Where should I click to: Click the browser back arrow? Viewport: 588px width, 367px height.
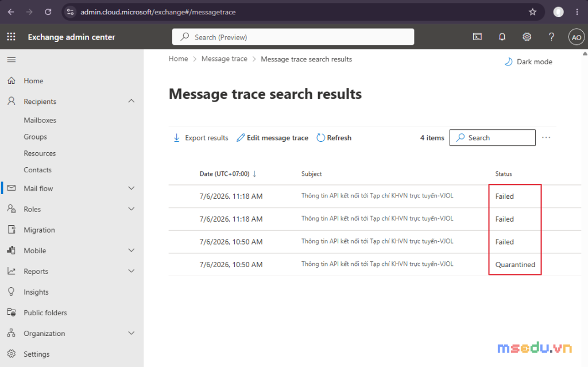[11, 12]
